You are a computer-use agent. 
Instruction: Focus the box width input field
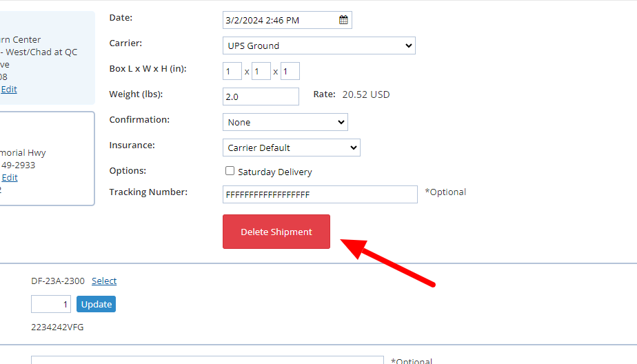click(x=261, y=71)
